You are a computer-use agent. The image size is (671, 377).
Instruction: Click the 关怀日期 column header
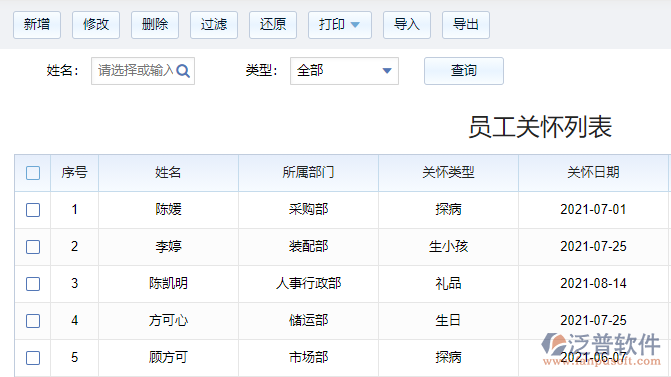tap(593, 173)
